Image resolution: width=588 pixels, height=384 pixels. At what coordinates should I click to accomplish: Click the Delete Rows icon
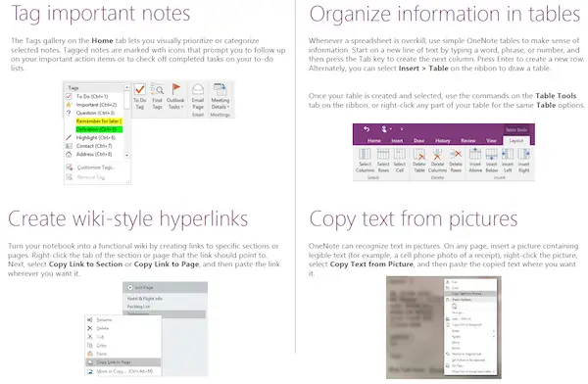pos(456,154)
